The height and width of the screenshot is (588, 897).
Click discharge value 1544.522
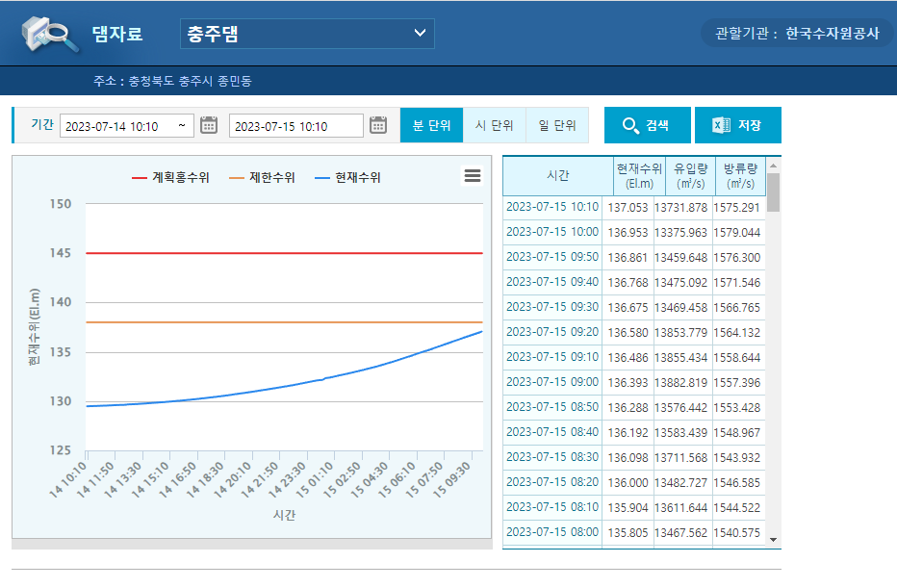(737, 508)
